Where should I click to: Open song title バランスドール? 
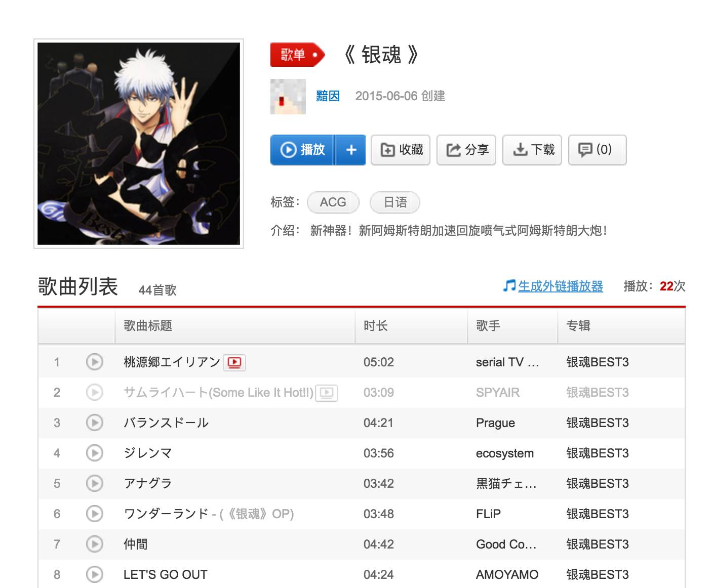coord(166,423)
